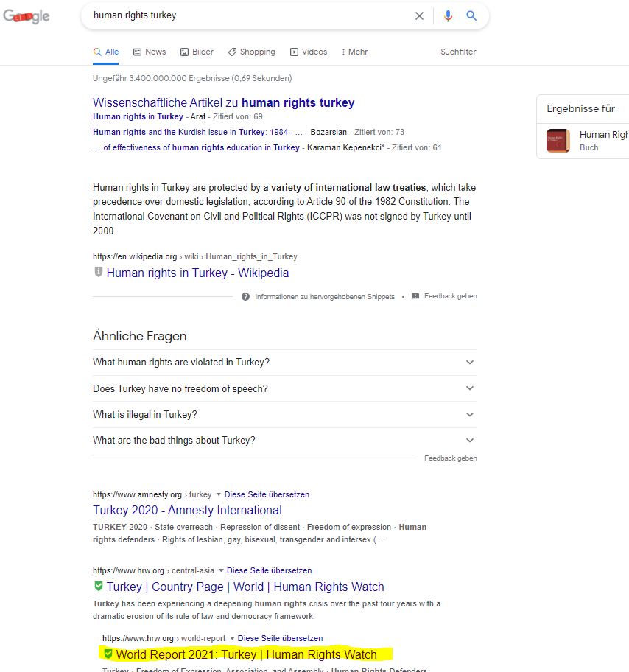Open the Suchfilter options

458,52
